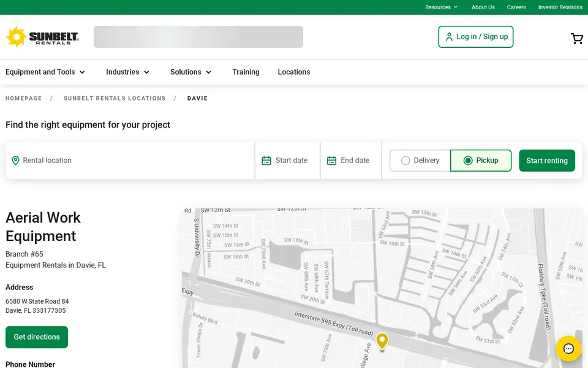The image size is (588, 368).
Task: Expand Equipment and Tools menu
Action: coord(45,72)
